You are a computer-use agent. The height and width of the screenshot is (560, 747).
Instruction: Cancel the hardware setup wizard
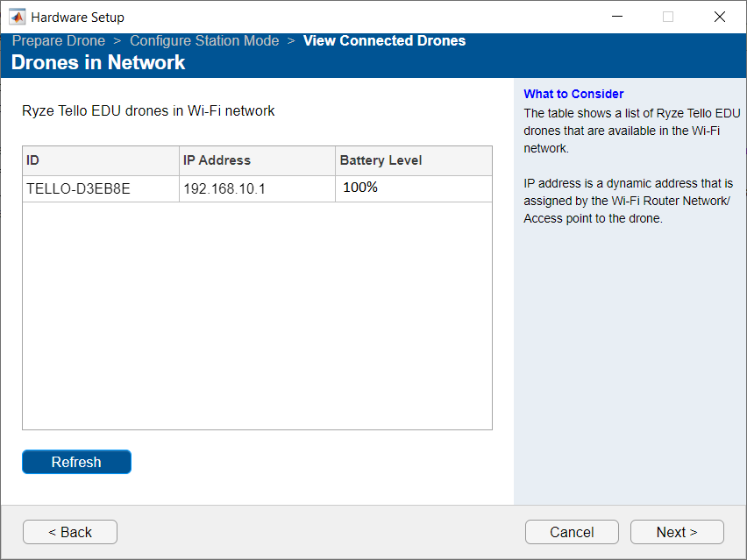(572, 532)
